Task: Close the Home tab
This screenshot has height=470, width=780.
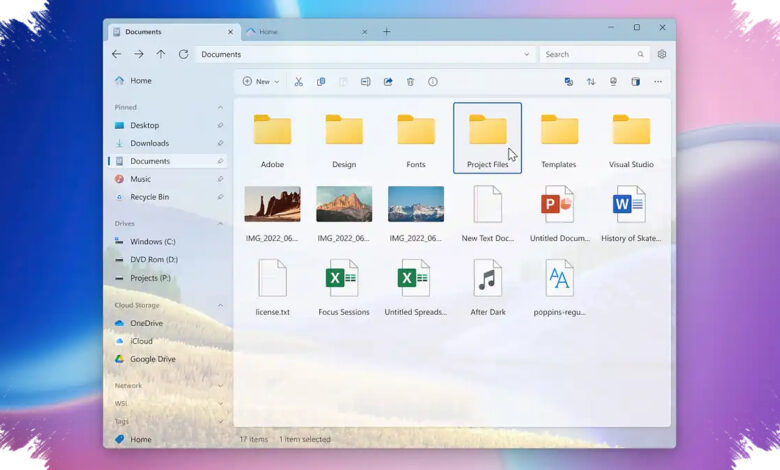Action: (365, 32)
